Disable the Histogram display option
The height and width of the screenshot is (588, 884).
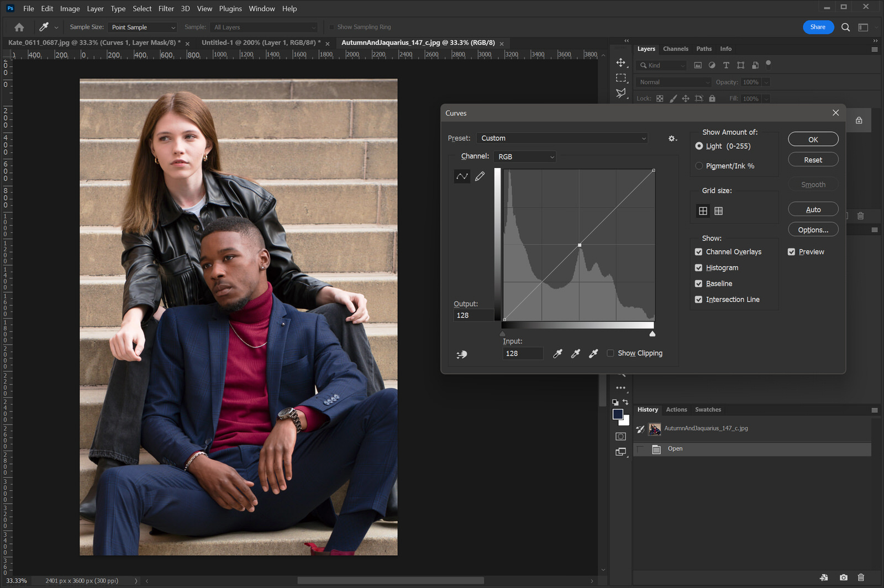pyautogui.click(x=699, y=267)
